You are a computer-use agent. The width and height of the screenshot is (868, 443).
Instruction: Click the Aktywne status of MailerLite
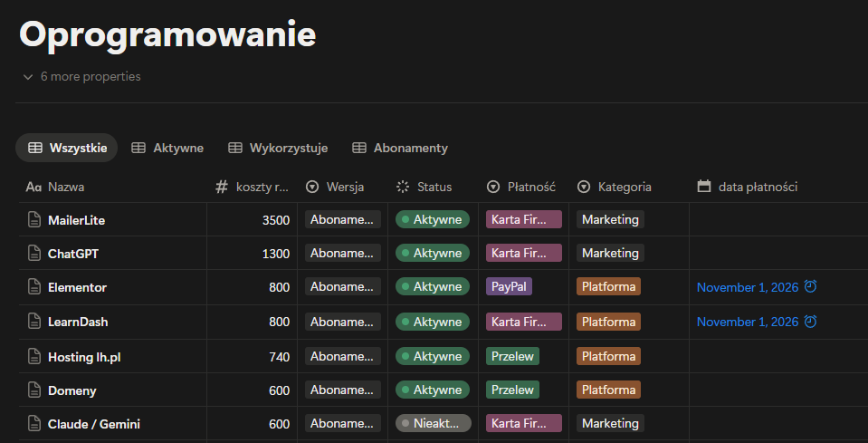(433, 219)
